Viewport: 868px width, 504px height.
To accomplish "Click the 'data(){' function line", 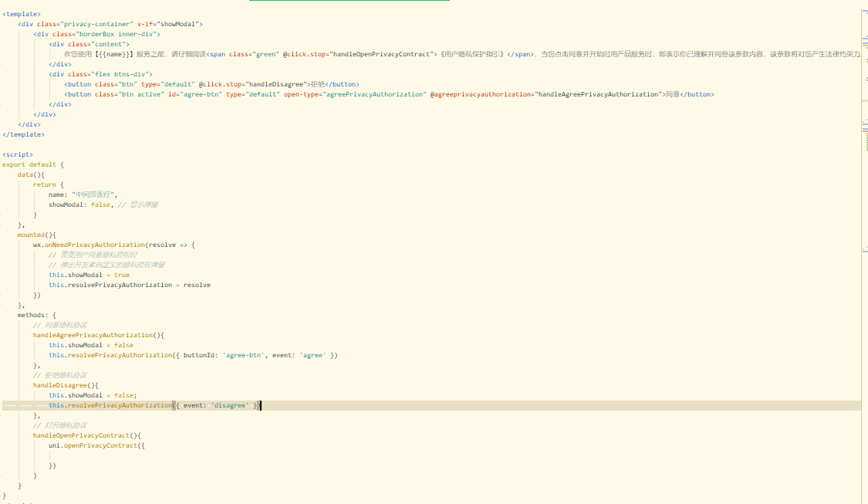I will [x=31, y=174].
